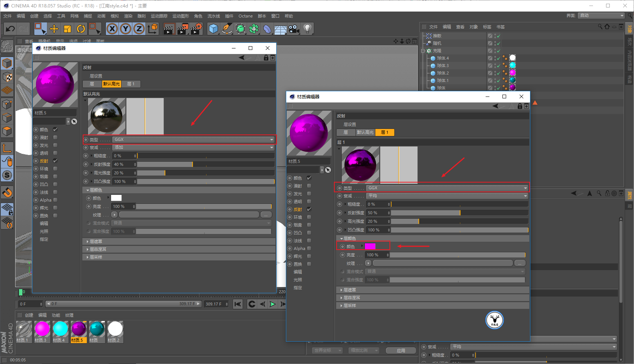This screenshot has width=634, height=364.
Task: Add a light bulb object
Action: coord(307,29)
